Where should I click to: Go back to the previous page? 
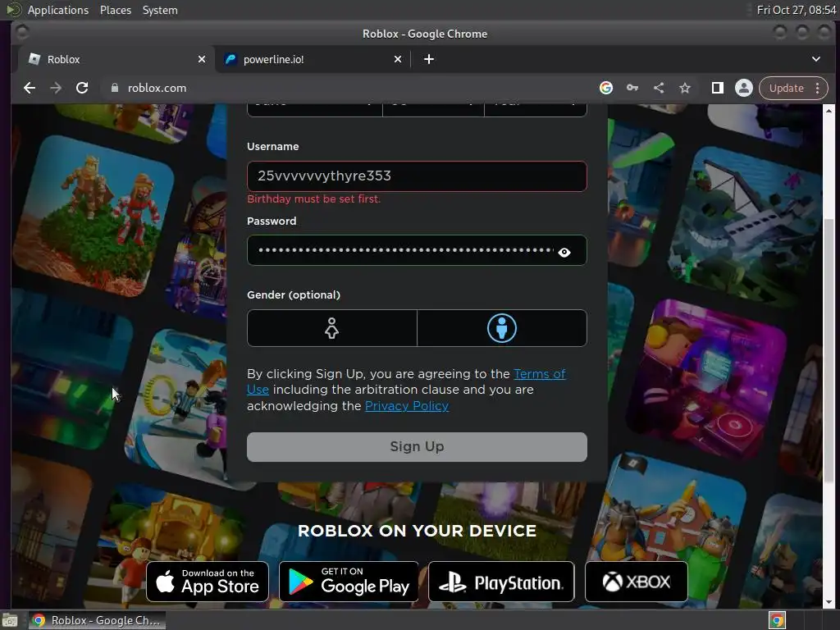pyautogui.click(x=30, y=88)
